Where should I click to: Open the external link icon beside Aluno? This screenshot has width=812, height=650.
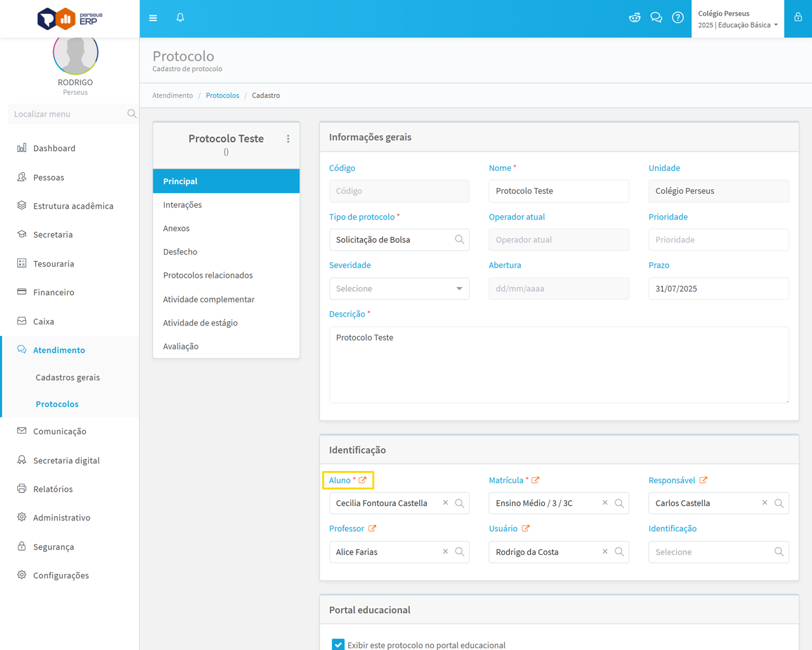(x=362, y=480)
